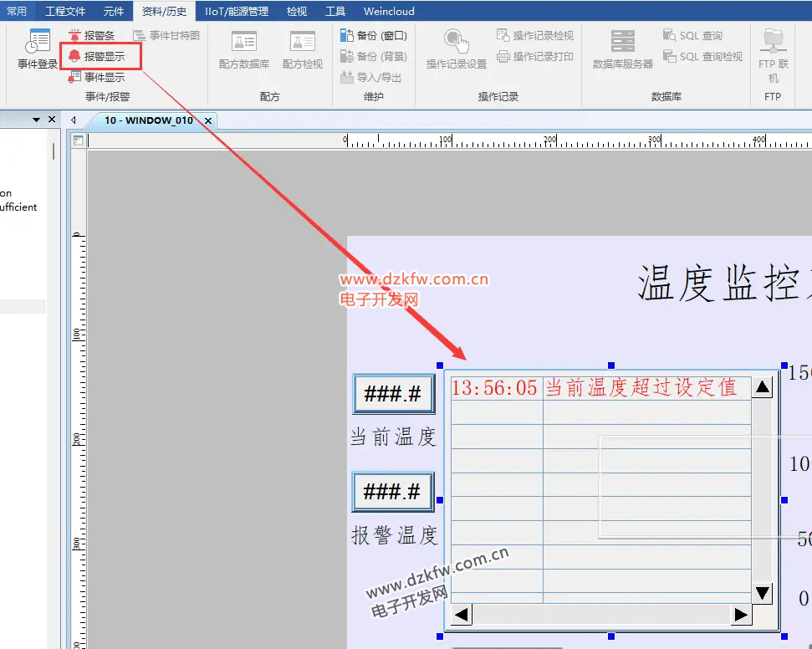This screenshot has width=812, height=649.
Task: Open the 事件登录 event log tool
Action: [x=38, y=49]
